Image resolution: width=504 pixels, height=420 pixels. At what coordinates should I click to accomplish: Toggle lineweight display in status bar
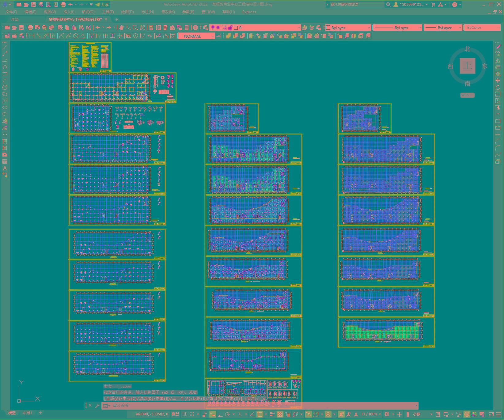(x=272, y=414)
